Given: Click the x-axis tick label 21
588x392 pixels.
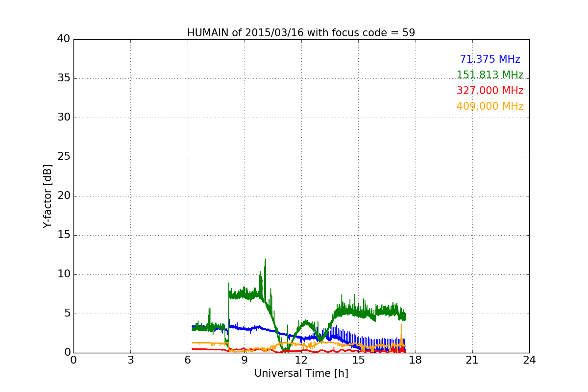Looking at the screenshot, I should [472, 360].
